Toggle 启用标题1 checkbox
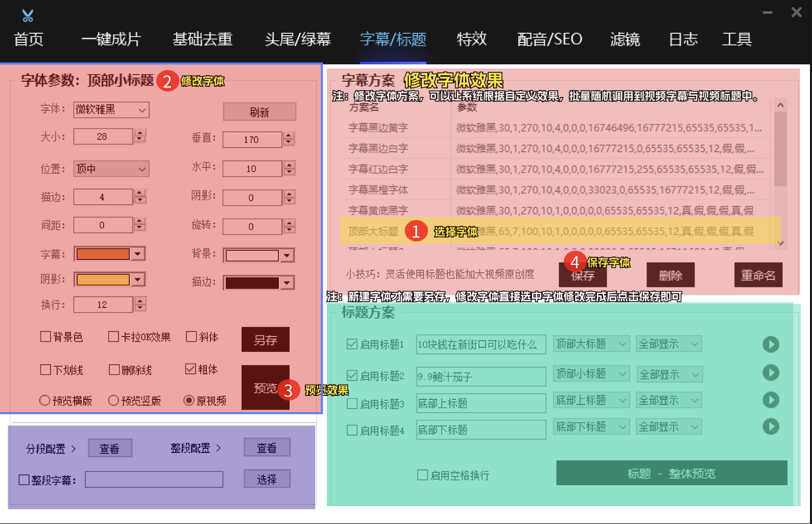The width and height of the screenshot is (812, 524). (x=352, y=344)
